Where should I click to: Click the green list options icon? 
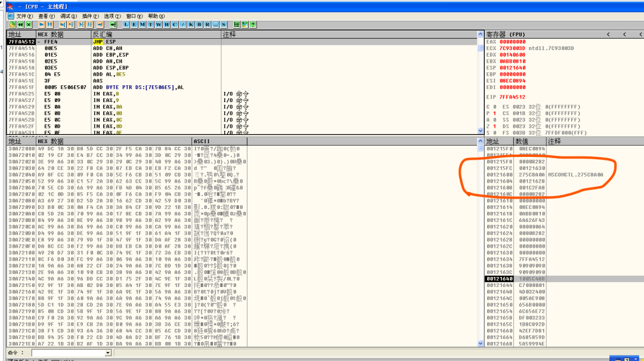[237, 24]
